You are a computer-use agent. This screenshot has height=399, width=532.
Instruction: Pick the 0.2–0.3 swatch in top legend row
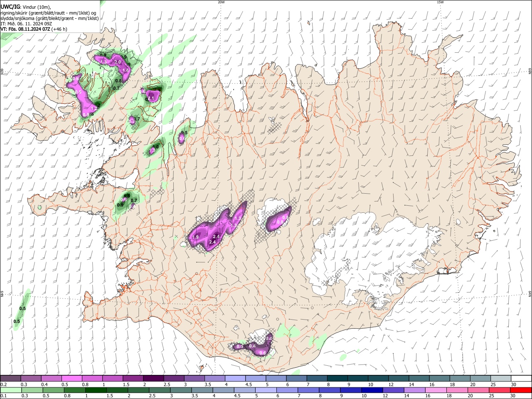pyautogui.click(x=10, y=379)
